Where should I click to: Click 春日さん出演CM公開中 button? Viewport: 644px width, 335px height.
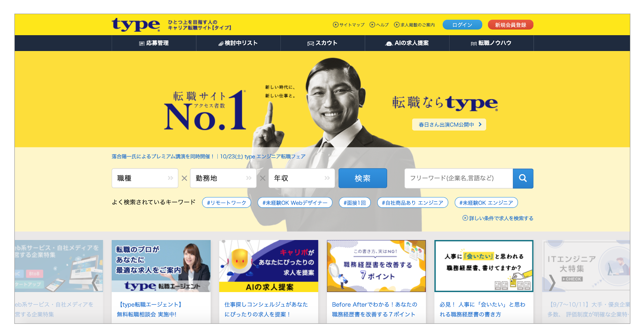[x=449, y=125]
